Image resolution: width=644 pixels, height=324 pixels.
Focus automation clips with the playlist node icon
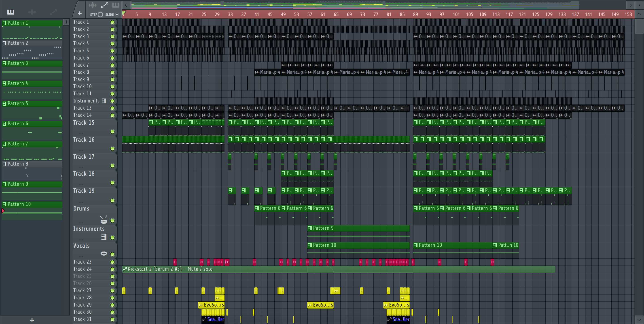coord(104,5)
